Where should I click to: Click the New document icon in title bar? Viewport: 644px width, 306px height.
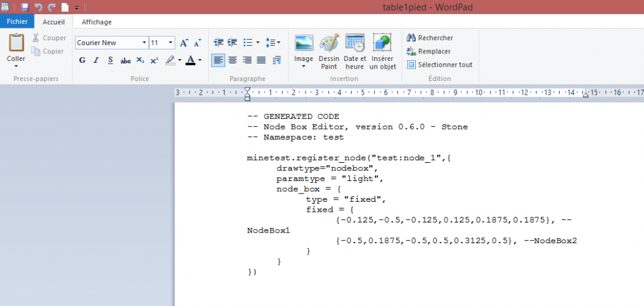pos(65,7)
